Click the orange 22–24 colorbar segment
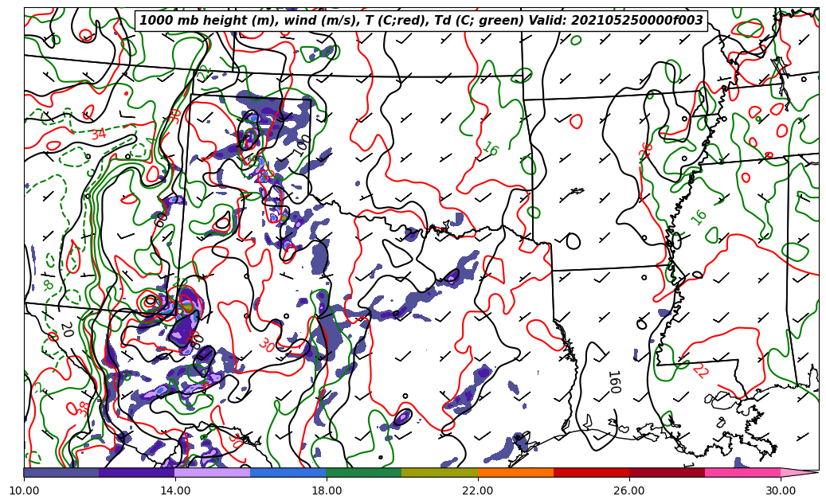Screen dimensions: 826x504 pos(515,472)
